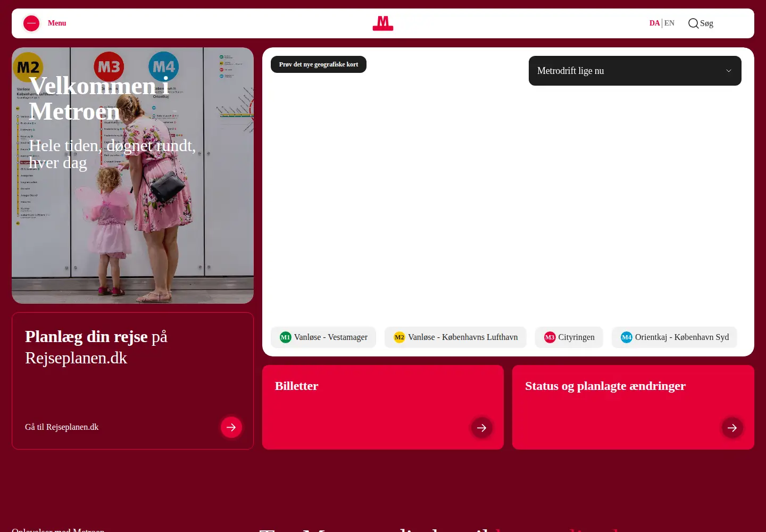Click the Hele tiden, døgnet rundt text
The image size is (766, 532).
[112, 154]
